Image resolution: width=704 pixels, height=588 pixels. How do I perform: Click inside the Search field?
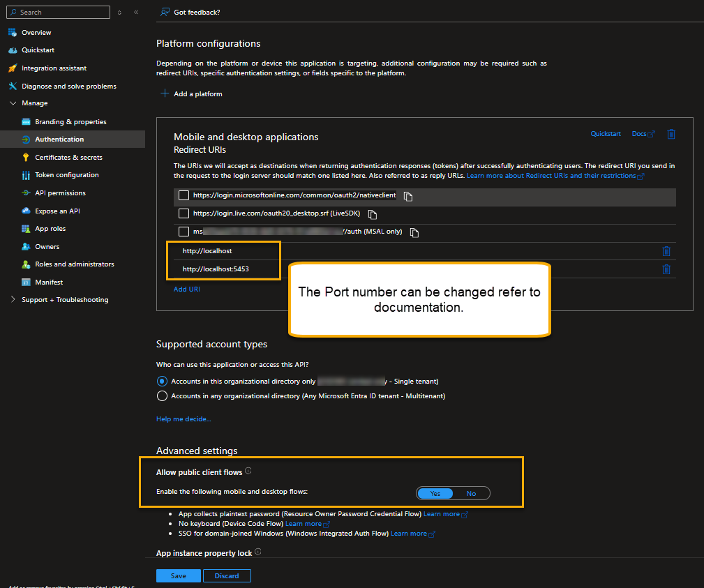[58, 12]
